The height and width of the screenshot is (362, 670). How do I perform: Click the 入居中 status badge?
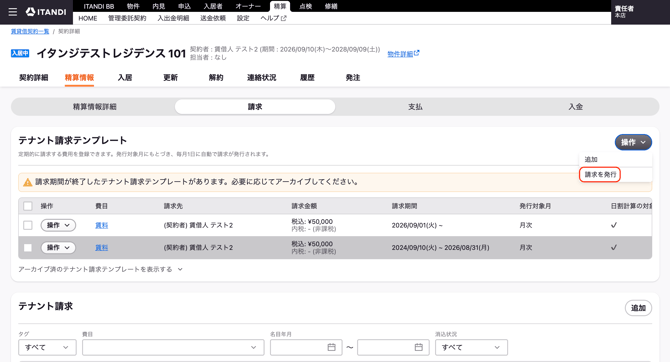[20, 53]
